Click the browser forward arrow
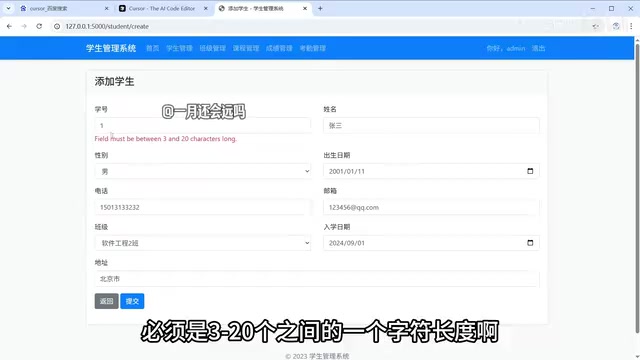 click(x=24, y=26)
